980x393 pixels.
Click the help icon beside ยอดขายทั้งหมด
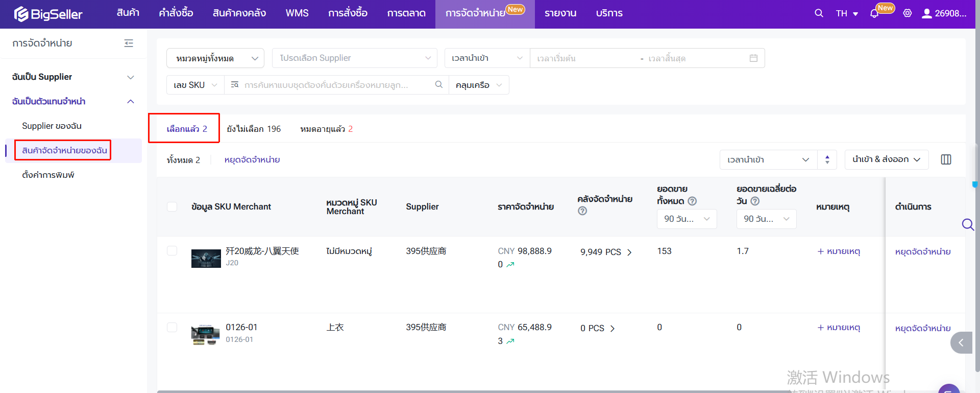692,201
